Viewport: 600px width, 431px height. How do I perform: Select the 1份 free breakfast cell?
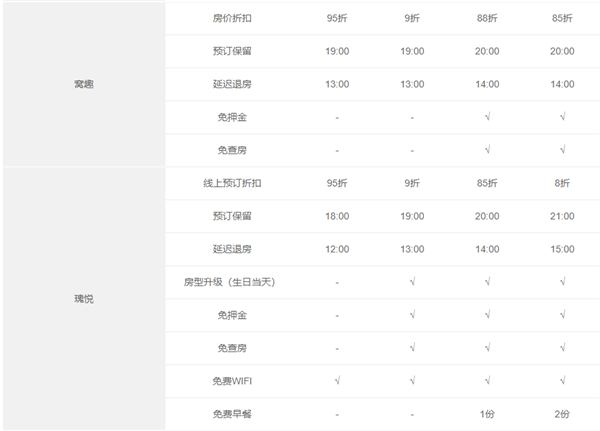point(487,413)
